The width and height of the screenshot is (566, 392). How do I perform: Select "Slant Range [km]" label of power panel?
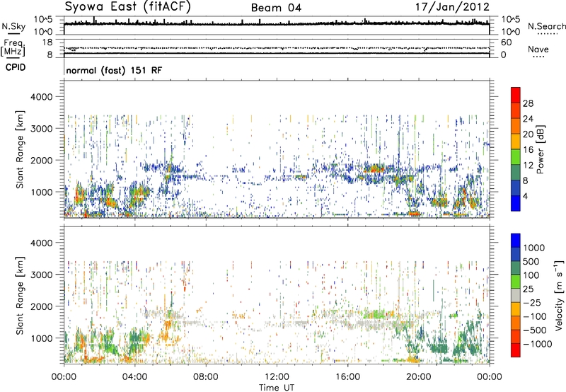[20, 149]
